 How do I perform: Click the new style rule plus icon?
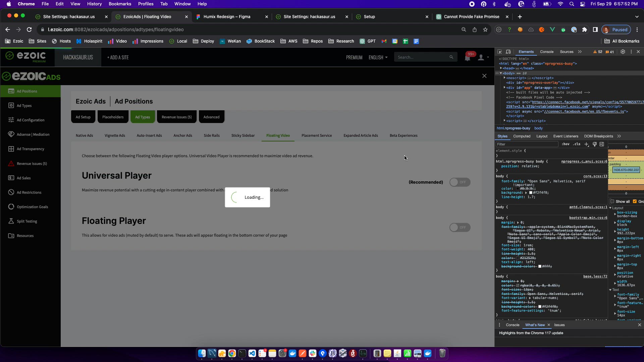coord(587,144)
